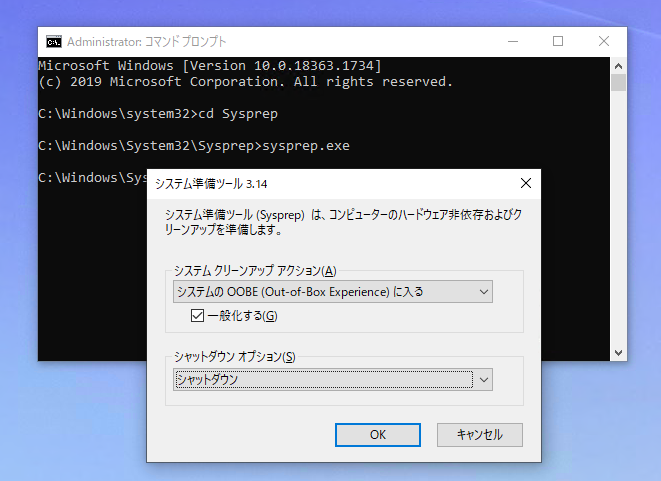Screen dimensions: 661x481
Task: Click the キャンセル button
Action: (x=480, y=435)
